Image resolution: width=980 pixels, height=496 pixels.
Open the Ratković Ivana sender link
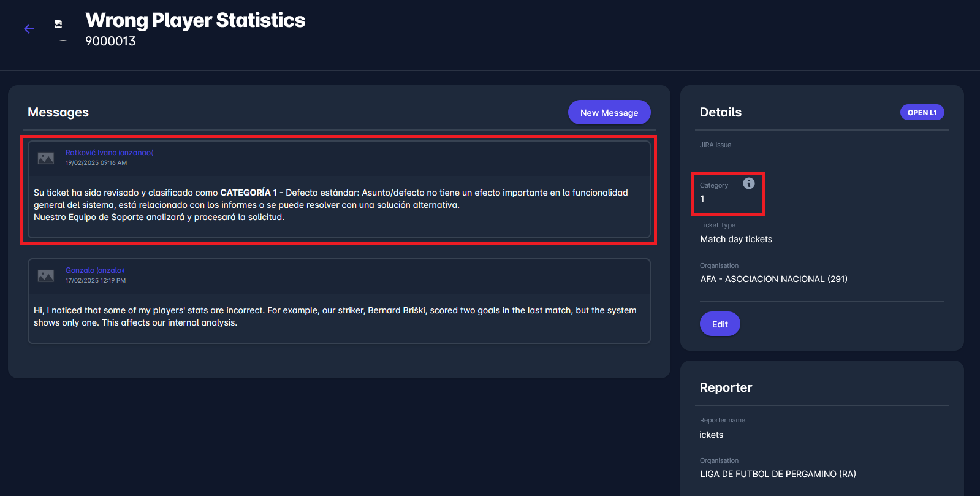point(109,153)
